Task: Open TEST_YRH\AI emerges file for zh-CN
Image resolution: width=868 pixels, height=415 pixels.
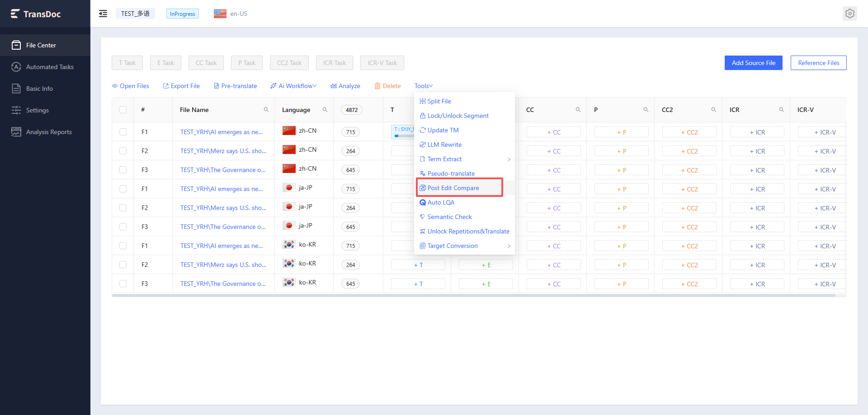Action: click(x=222, y=132)
